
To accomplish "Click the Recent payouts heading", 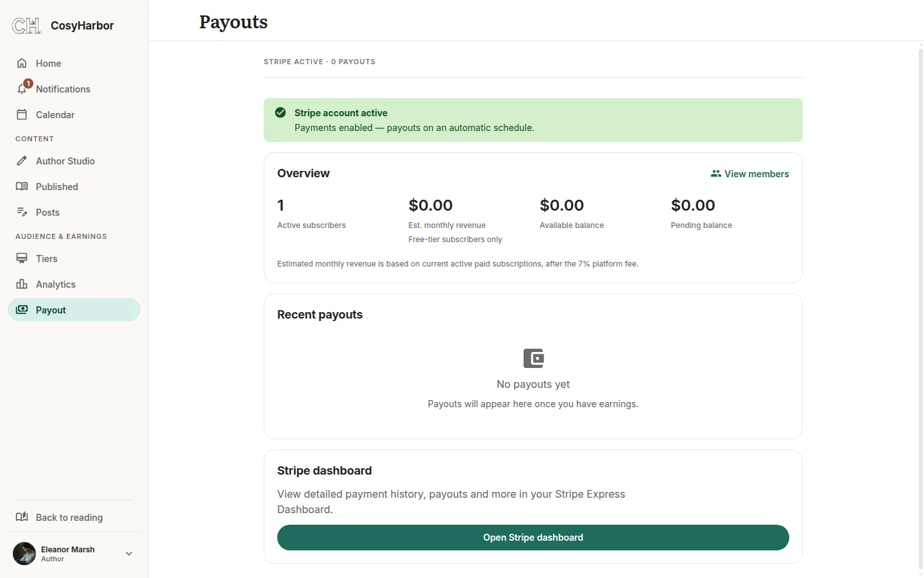I will (x=320, y=315).
